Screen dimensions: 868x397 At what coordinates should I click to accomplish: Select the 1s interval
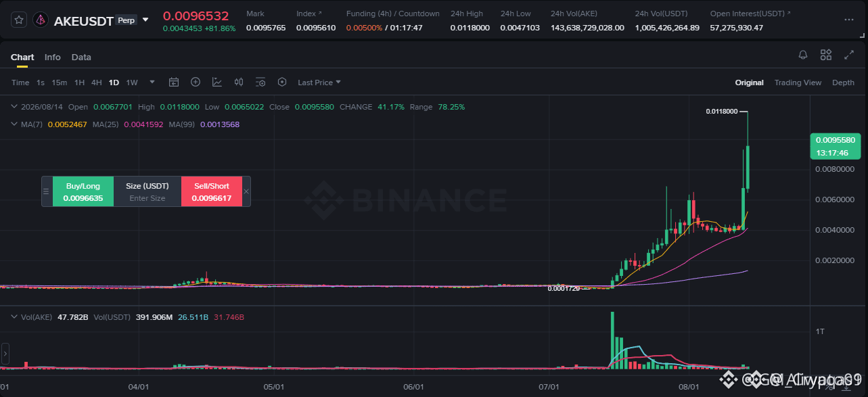(x=41, y=83)
